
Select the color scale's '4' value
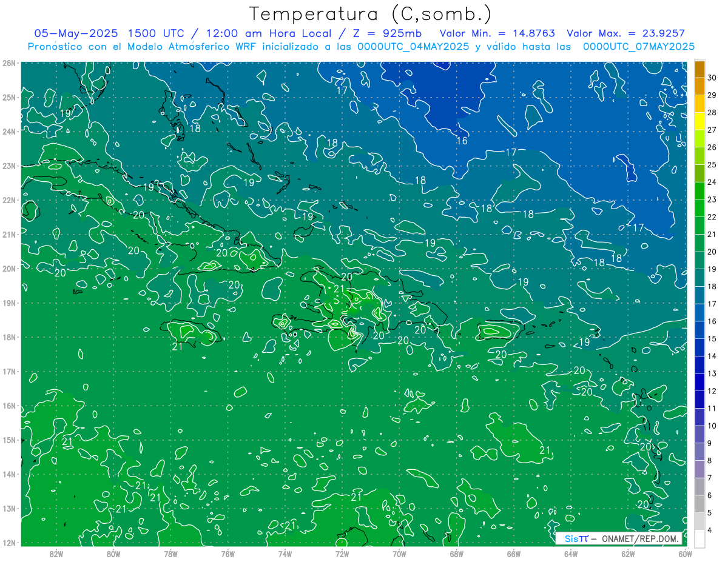[x=710, y=530]
